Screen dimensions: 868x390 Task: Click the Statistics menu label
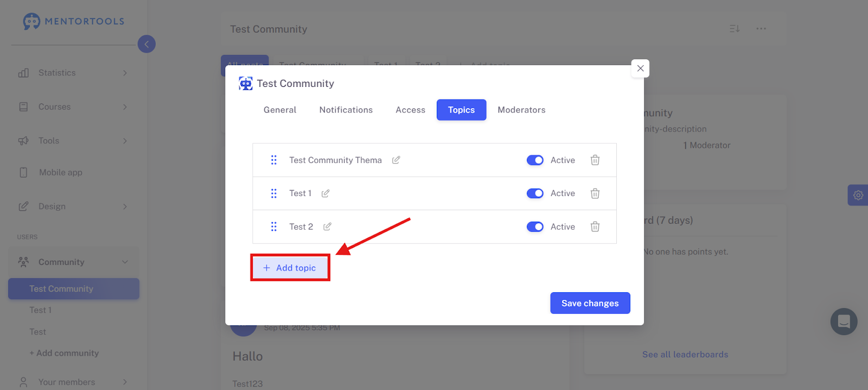pyautogui.click(x=57, y=73)
